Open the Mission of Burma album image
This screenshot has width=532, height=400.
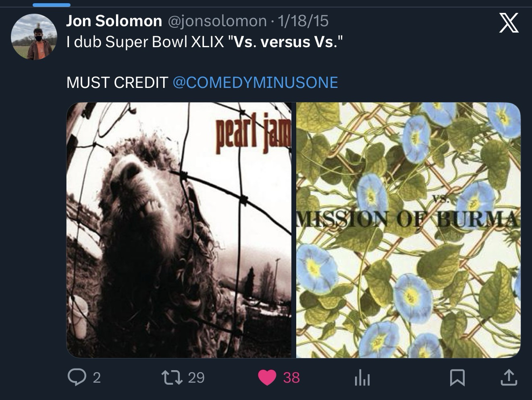(x=408, y=230)
